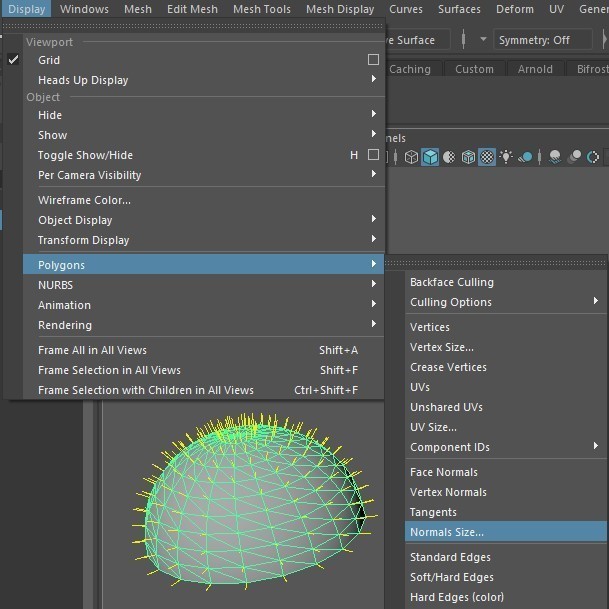Click the Smooth Shade All cube icon

coord(430,157)
